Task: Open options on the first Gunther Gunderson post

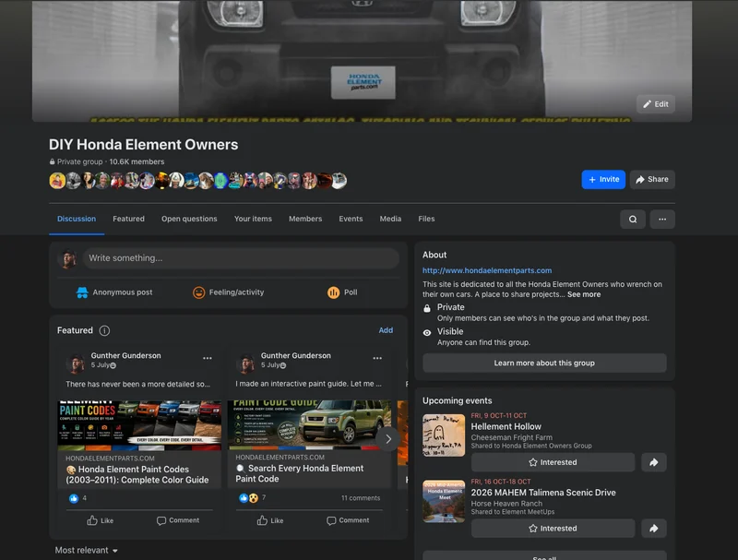Action: (207, 358)
